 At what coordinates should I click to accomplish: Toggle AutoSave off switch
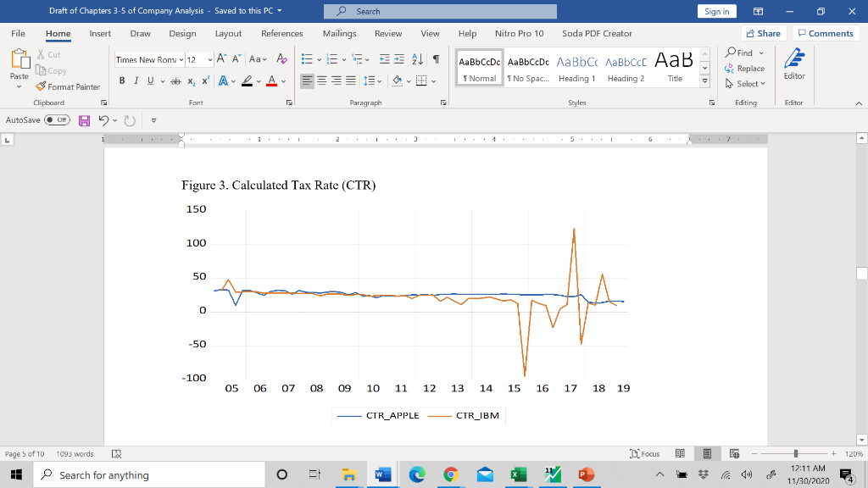point(58,120)
